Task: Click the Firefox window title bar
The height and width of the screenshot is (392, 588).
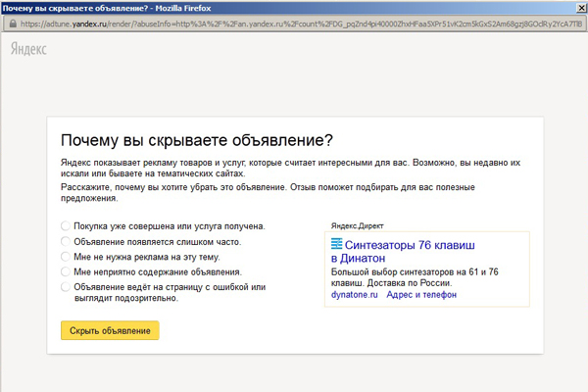Action: [x=294, y=8]
